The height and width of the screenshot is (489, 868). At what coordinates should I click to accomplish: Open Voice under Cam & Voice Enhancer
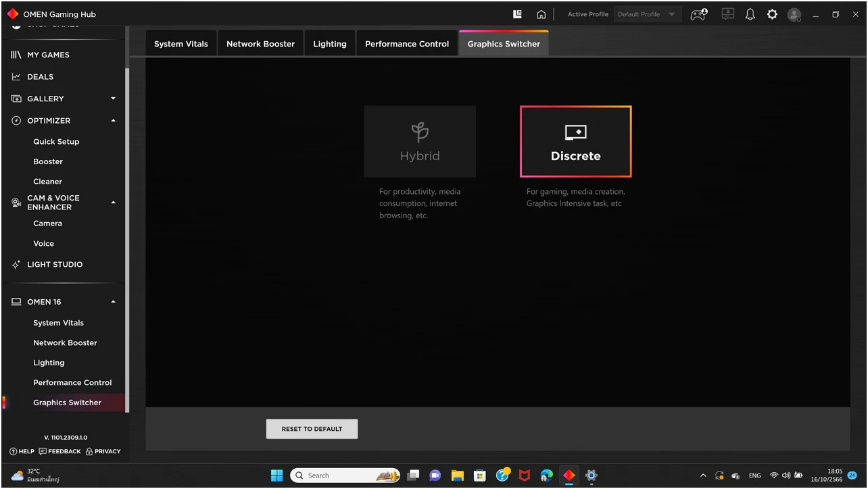coord(43,243)
